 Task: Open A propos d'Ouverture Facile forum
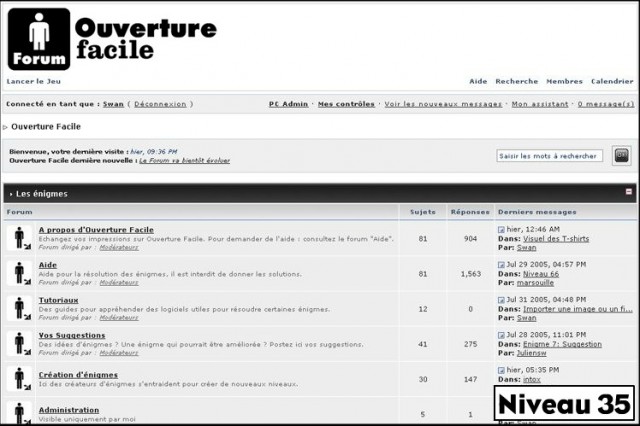point(96,230)
